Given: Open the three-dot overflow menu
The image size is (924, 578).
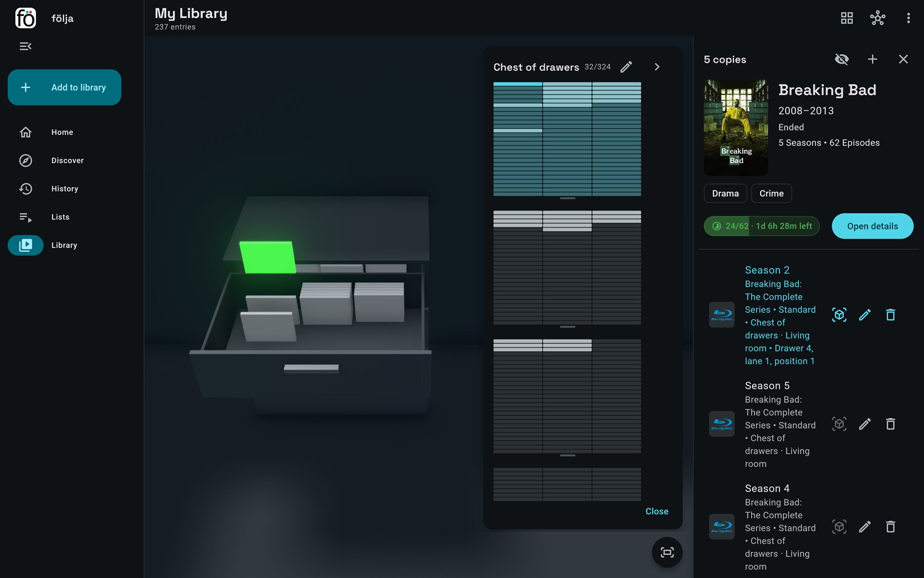Looking at the screenshot, I should tap(909, 18).
